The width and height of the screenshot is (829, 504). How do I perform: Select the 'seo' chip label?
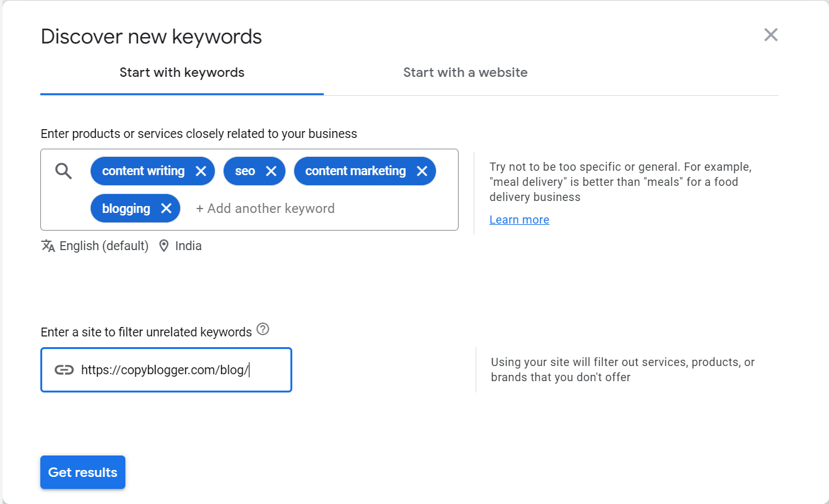coord(245,171)
